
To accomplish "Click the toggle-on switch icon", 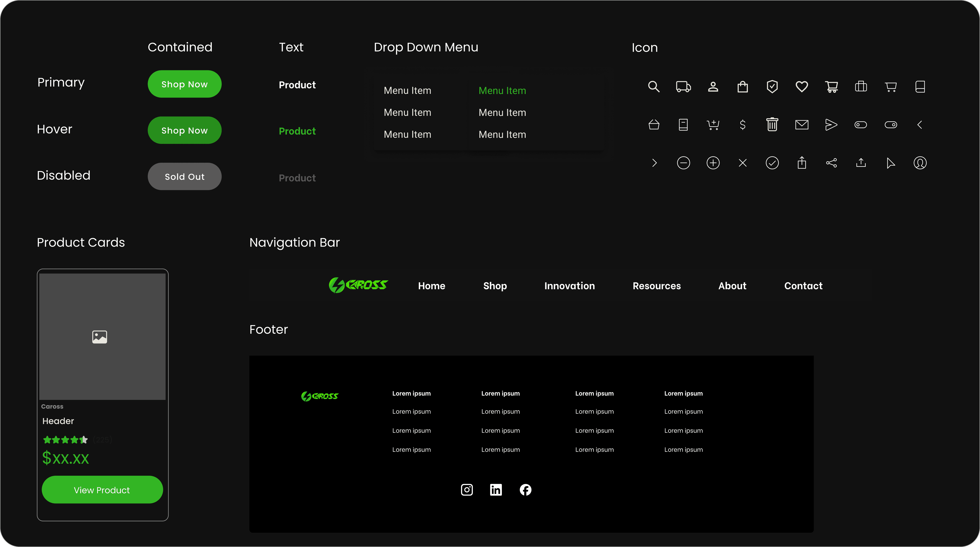I will click(891, 124).
